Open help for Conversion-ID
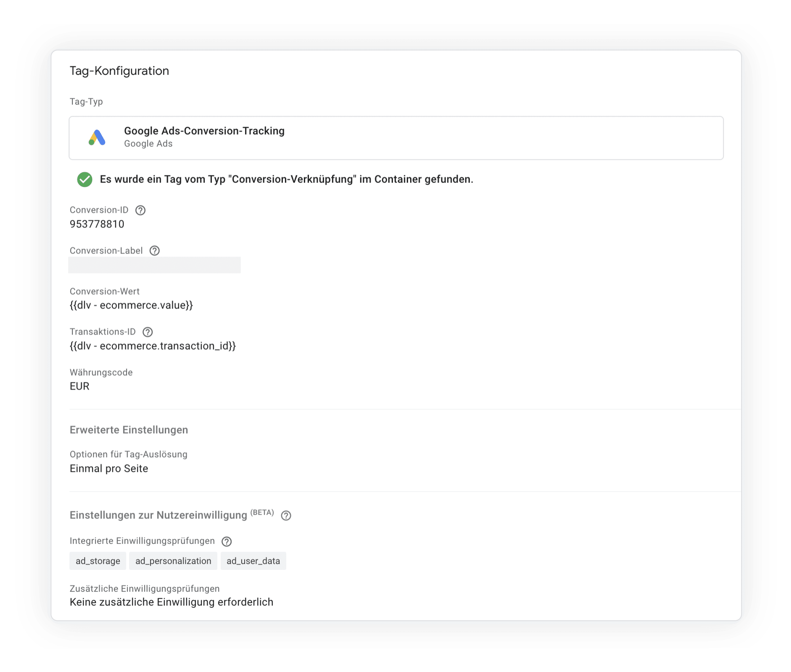 tap(140, 210)
